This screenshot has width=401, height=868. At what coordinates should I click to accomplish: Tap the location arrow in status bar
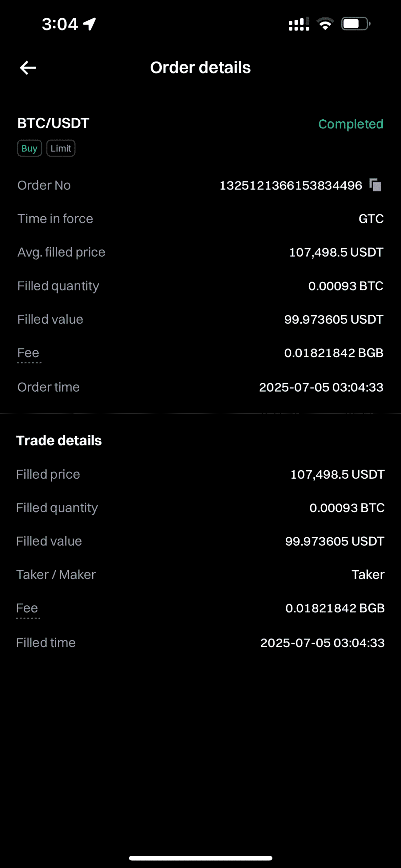90,24
